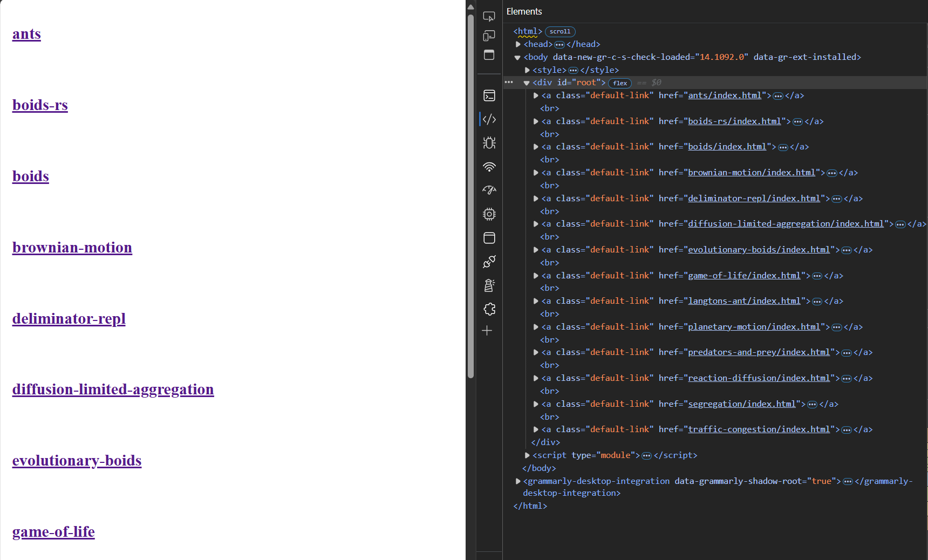
Task: Open the Performance gauge icon panel
Action: click(x=489, y=190)
